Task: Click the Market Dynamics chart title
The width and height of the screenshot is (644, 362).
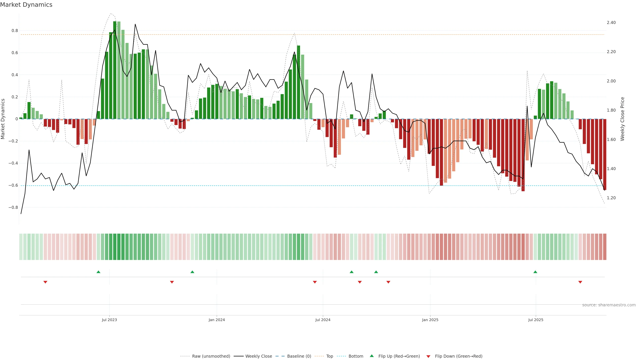Action: [x=26, y=5]
